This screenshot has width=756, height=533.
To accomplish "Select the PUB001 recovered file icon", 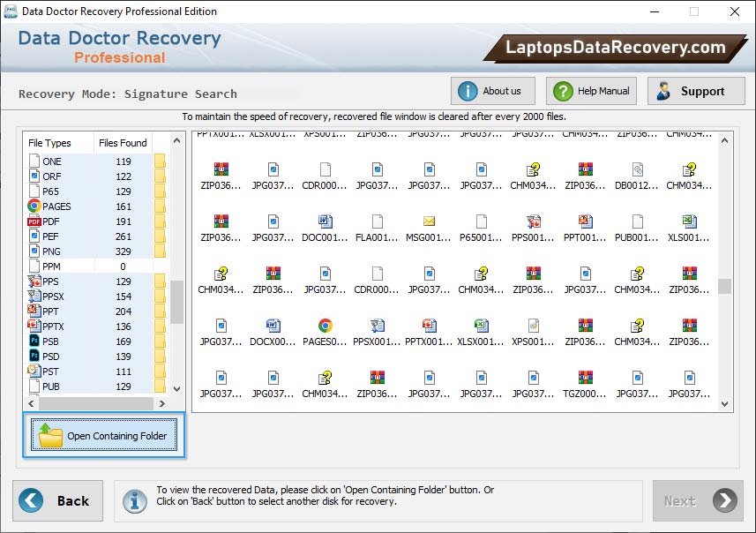I will coord(638,221).
